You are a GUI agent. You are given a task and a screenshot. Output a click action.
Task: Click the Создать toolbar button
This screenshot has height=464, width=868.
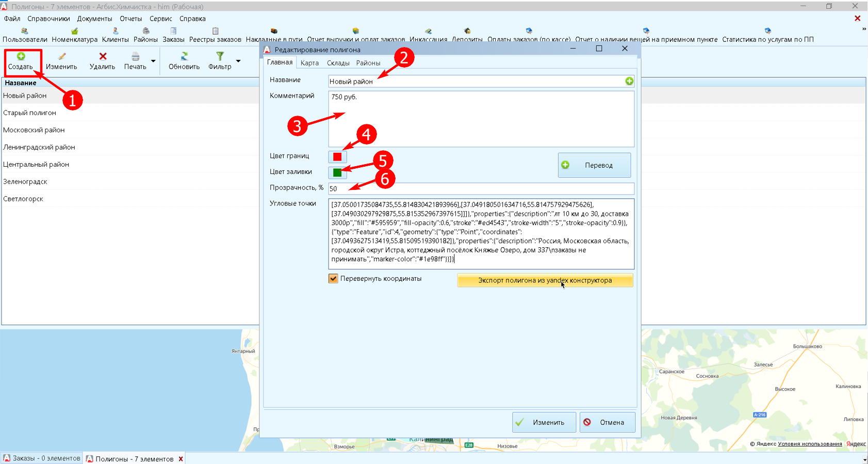coord(21,61)
